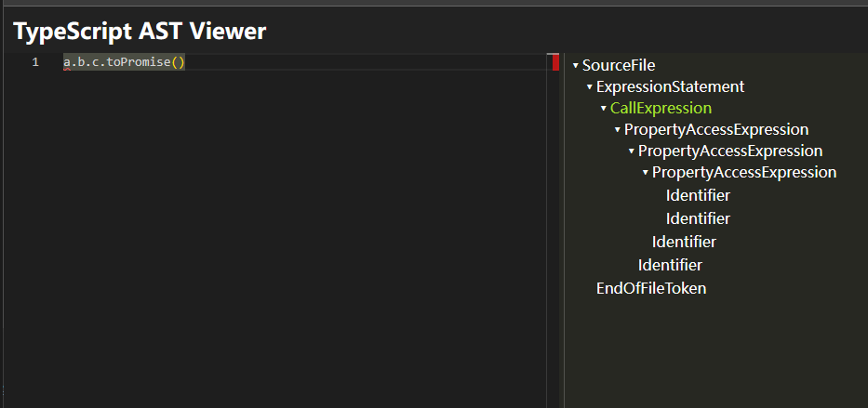Collapse the CallExpression node arrow

[604, 109]
